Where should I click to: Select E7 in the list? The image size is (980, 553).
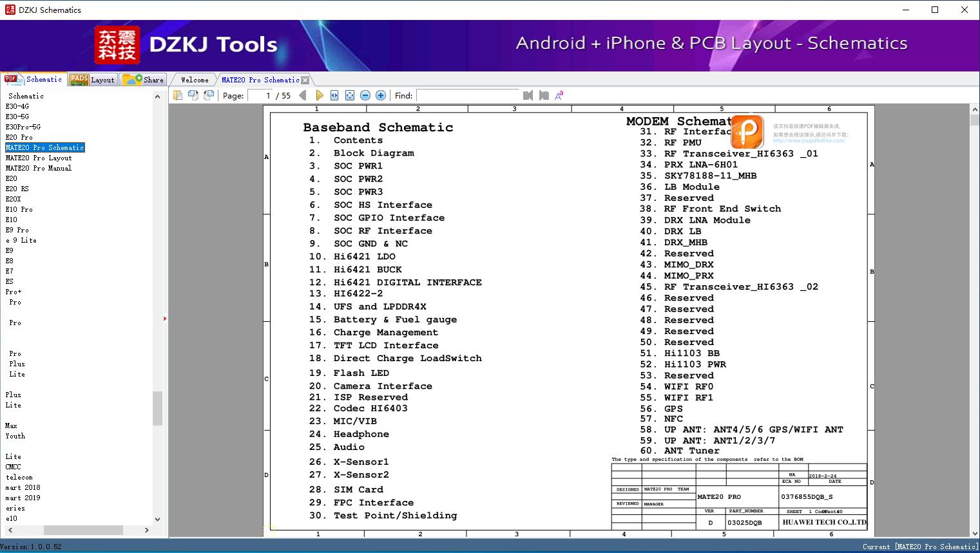pyautogui.click(x=10, y=271)
